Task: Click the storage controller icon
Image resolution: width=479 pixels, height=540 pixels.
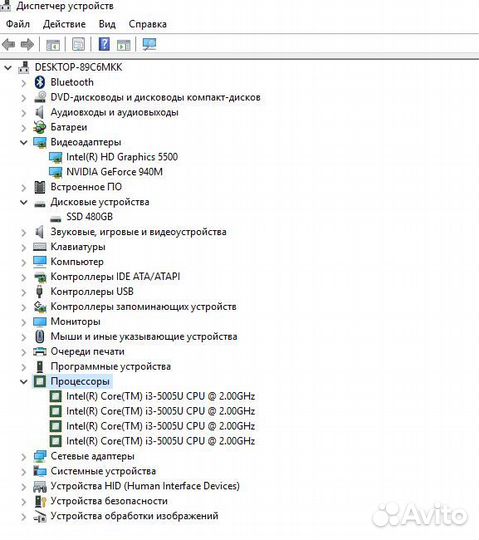Action: pos(40,307)
